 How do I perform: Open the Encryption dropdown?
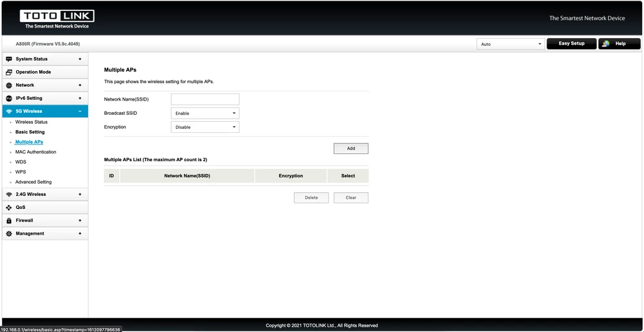pyautogui.click(x=205, y=128)
